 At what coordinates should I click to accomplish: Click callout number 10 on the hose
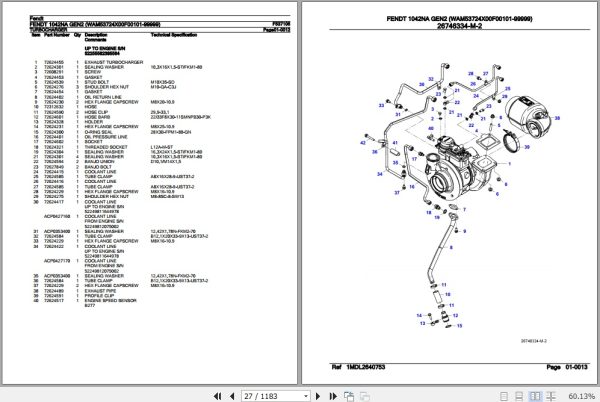pos(447,295)
